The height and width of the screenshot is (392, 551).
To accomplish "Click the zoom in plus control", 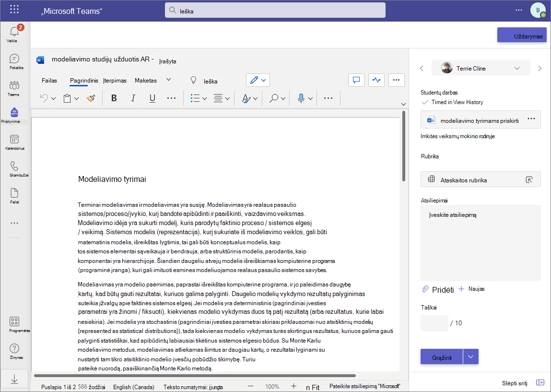I will point(294,386).
